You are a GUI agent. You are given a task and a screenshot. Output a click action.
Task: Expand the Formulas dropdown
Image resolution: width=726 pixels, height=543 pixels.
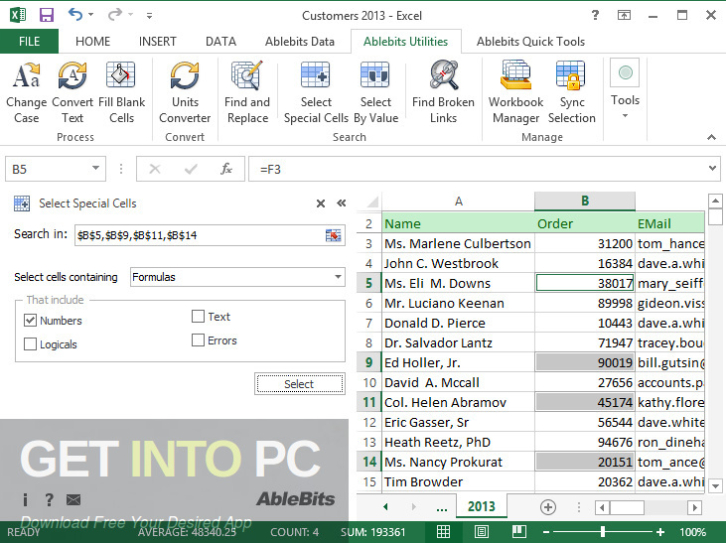click(338, 277)
